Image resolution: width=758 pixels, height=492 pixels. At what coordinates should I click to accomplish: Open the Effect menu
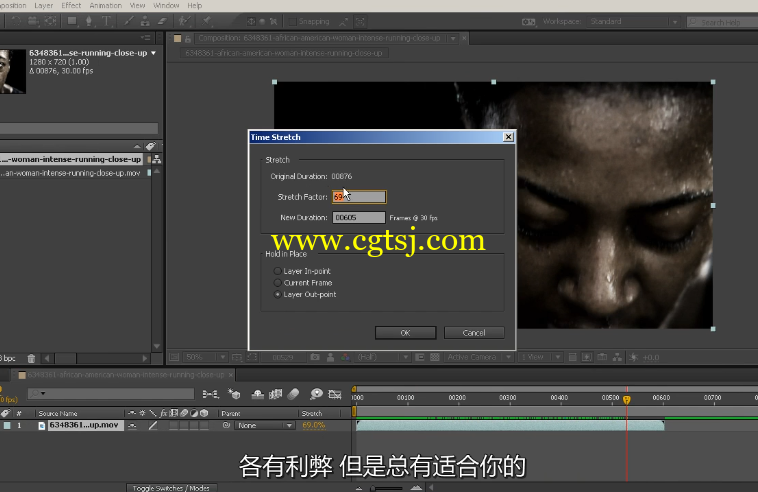tap(71, 5)
